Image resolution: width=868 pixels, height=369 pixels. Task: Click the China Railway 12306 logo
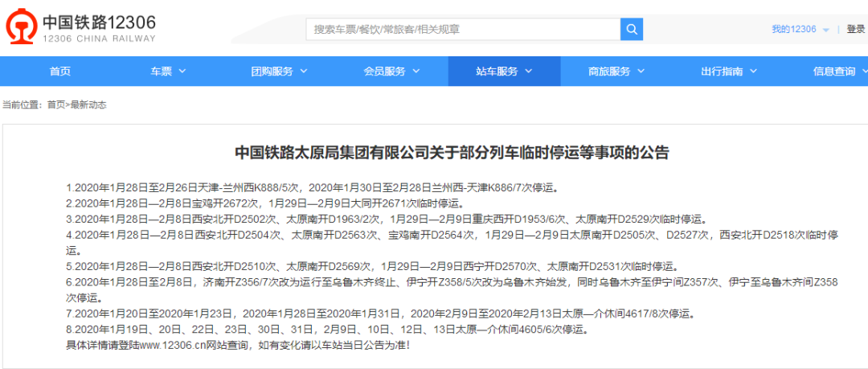click(x=80, y=29)
